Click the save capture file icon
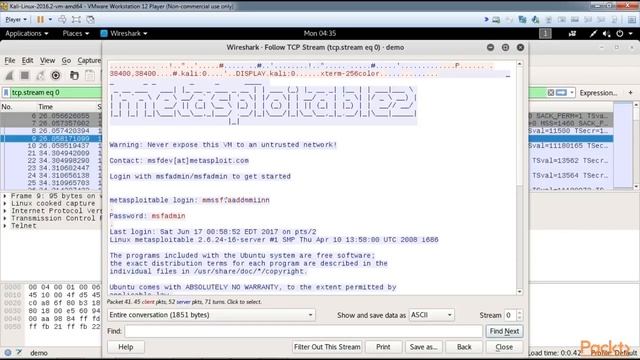Screen dimensions: 640x360 coord(89,76)
